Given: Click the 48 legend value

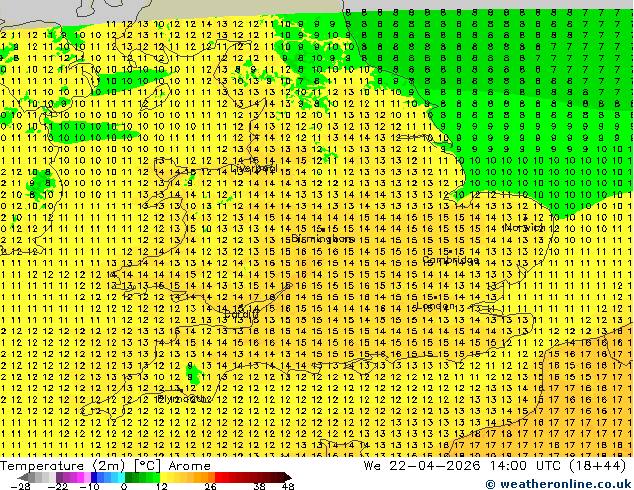Looking at the screenshot, I should click(x=288, y=486).
